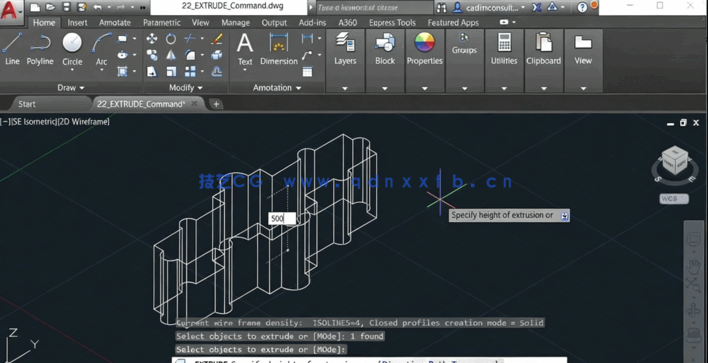This screenshot has height=363, width=708.
Task: Expand the Modify panel dropdown
Action: [186, 88]
